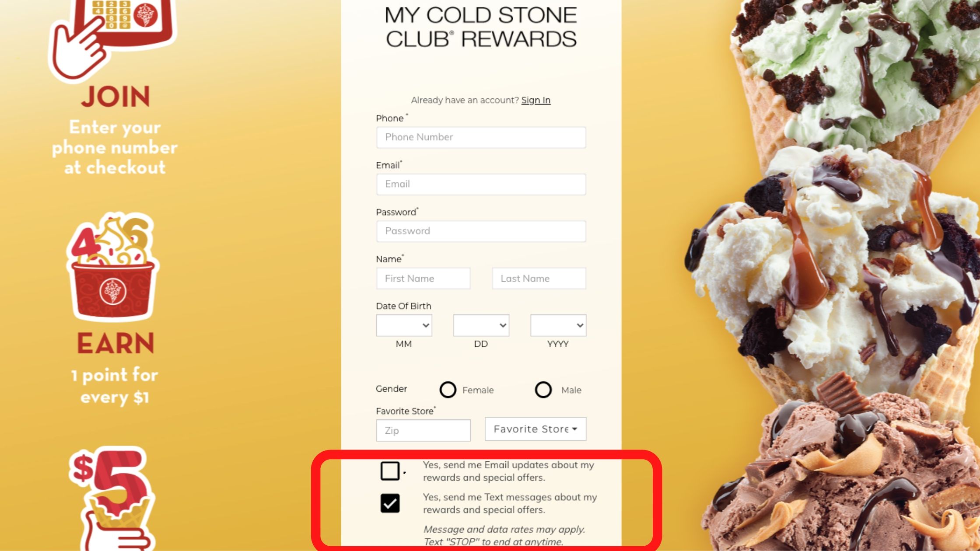Select the Female gender option

click(448, 390)
